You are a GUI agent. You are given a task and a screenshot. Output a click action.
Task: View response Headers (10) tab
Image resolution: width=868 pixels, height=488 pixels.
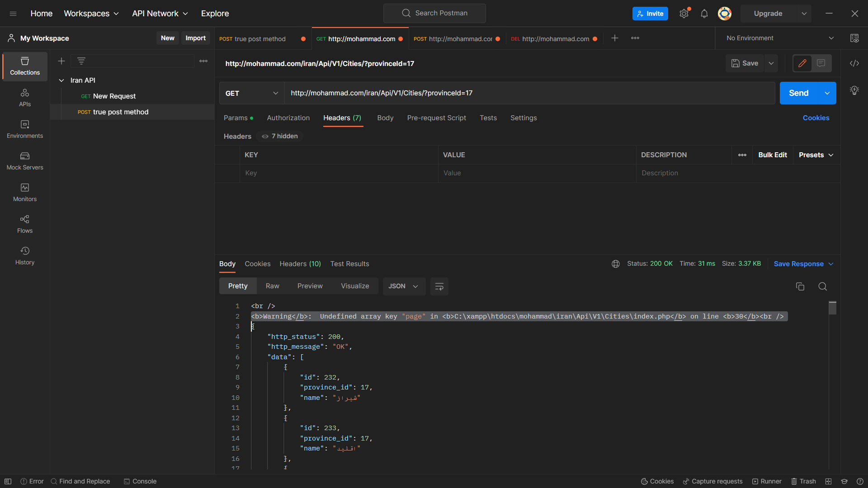point(300,264)
